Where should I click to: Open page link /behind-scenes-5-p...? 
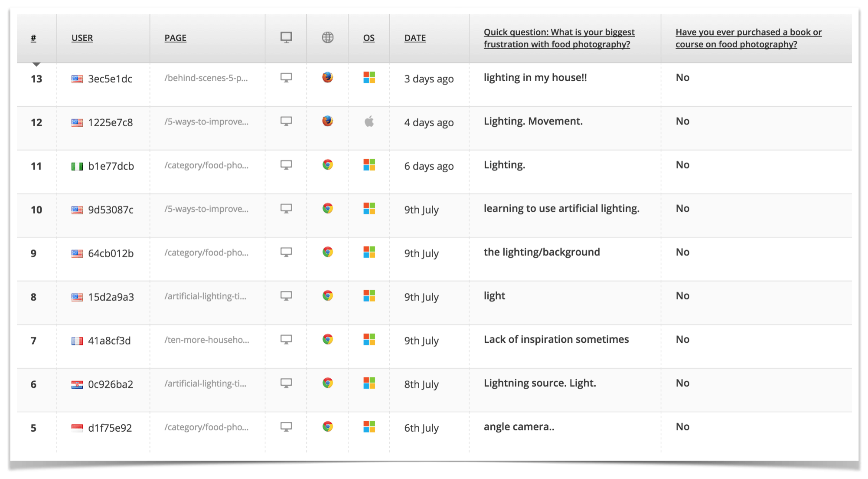[206, 78]
